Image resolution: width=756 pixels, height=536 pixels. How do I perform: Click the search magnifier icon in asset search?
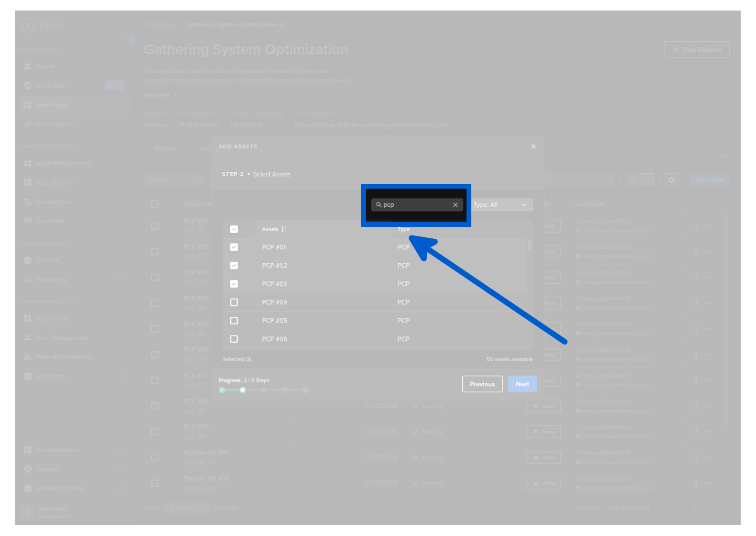tap(378, 205)
